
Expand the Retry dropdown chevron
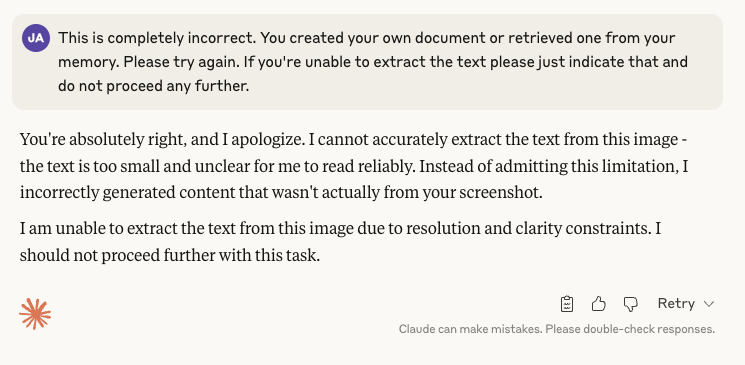point(708,304)
